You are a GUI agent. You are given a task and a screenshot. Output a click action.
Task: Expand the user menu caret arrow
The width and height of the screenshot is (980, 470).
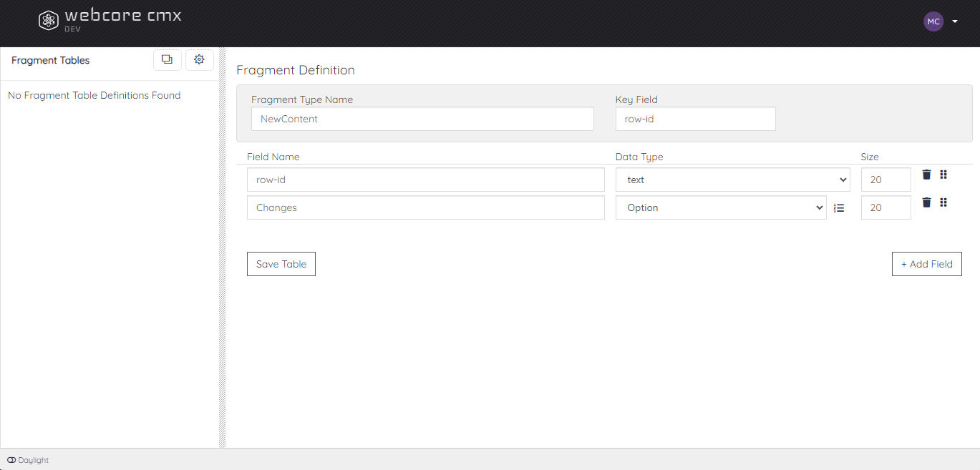[x=955, y=21]
